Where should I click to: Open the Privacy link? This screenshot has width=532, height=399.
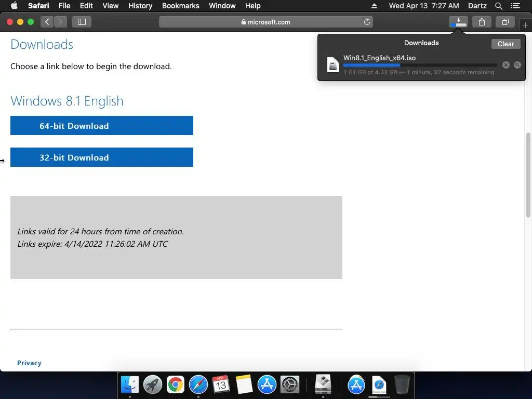pos(29,363)
